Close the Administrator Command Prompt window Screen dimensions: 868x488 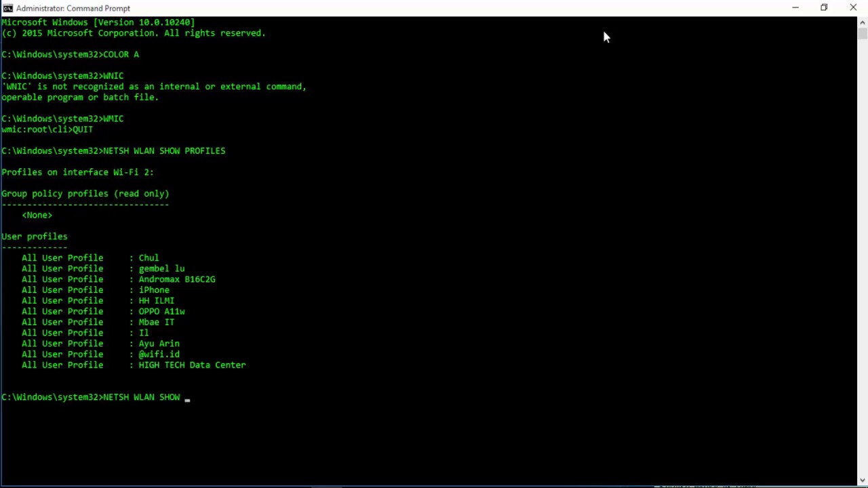(853, 8)
